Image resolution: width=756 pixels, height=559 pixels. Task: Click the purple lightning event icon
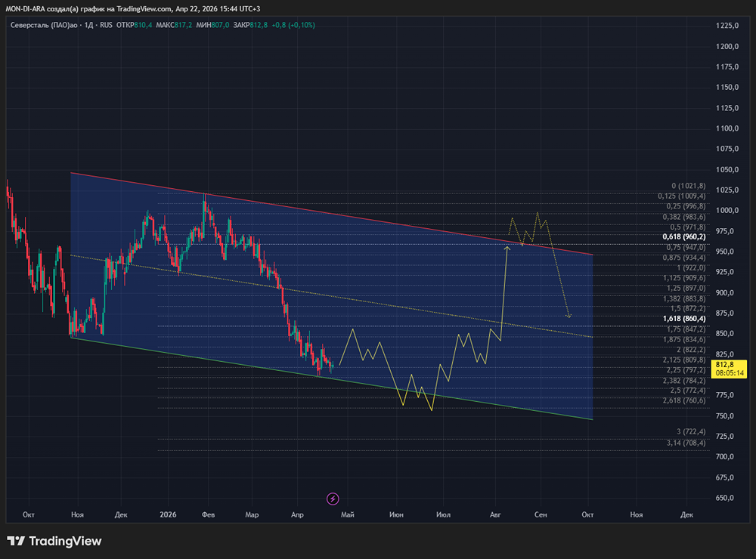pos(333,499)
